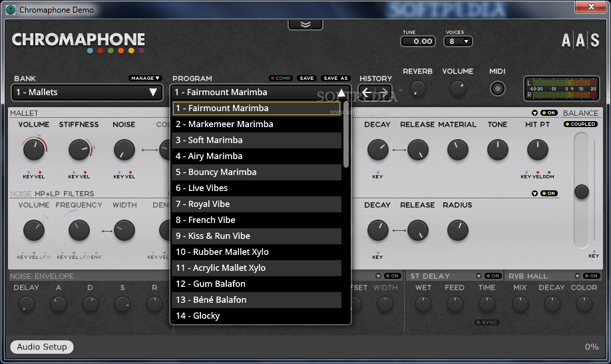The width and height of the screenshot is (611, 364).
Task: Select program 3 - Soft Marimba
Action: [x=257, y=140]
